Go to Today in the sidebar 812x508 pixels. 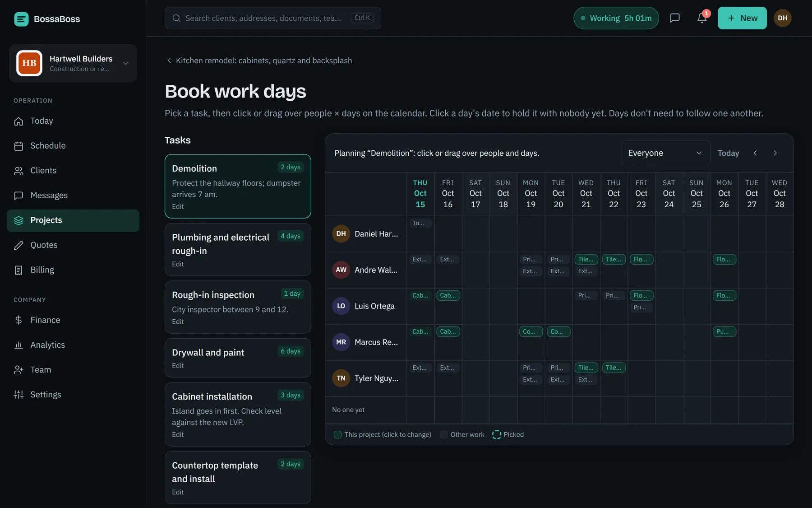pyautogui.click(x=73, y=121)
